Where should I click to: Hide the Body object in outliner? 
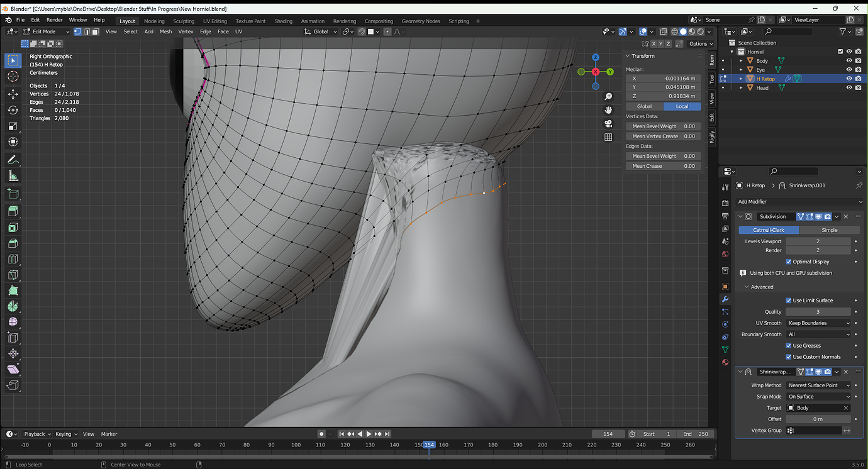coord(849,61)
